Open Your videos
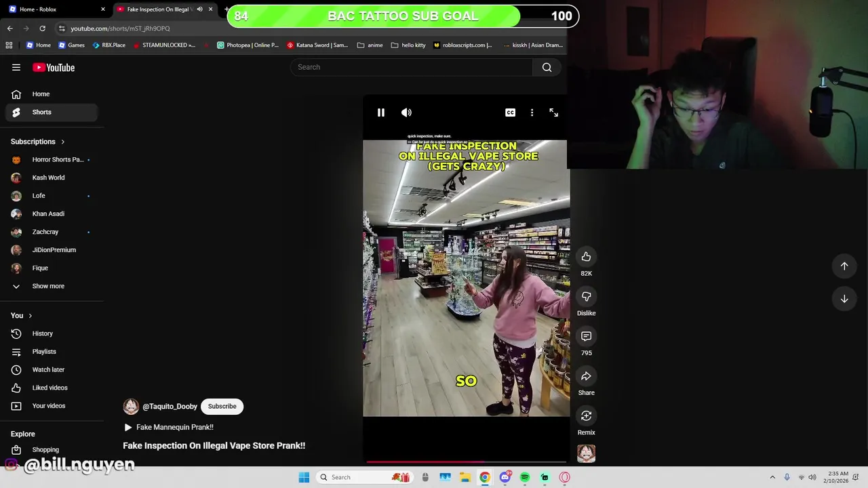 click(52, 406)
